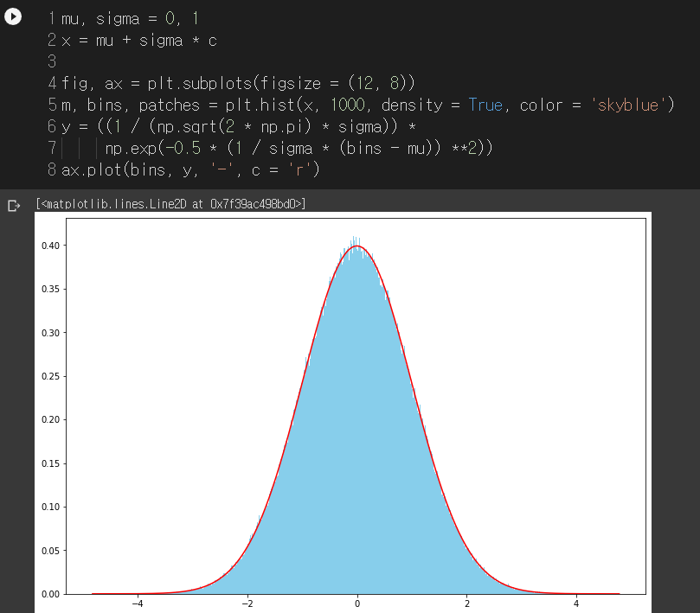This screenshot has height=613, width=700.
Task: Click y-axis label 0.00 on plot
Action: 50,594
